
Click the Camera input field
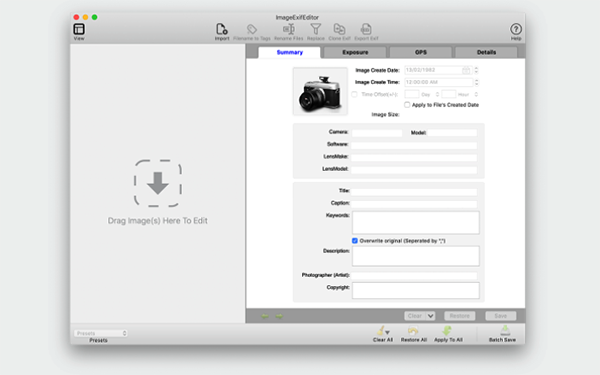[x=377, y=133]
